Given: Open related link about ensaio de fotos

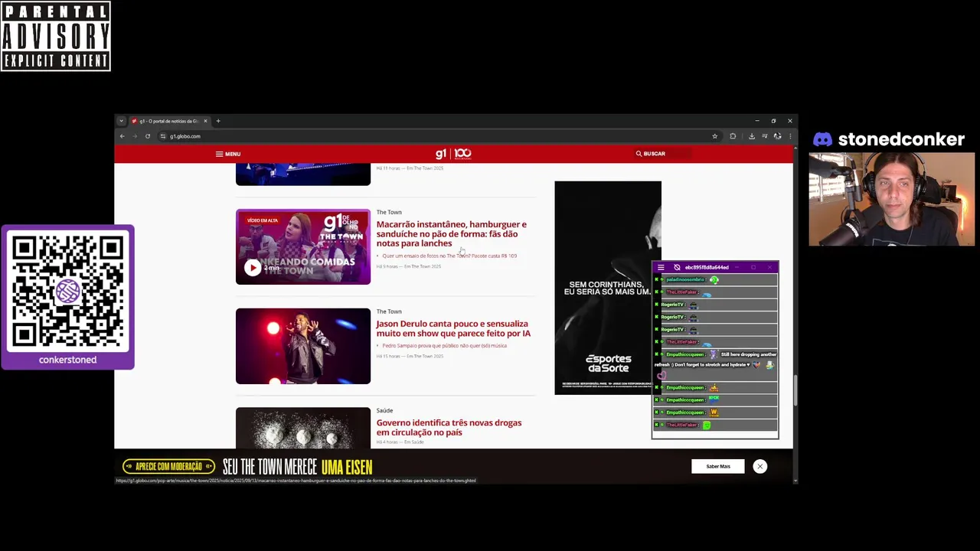Looking at the screenshot, I should point(449,256).
